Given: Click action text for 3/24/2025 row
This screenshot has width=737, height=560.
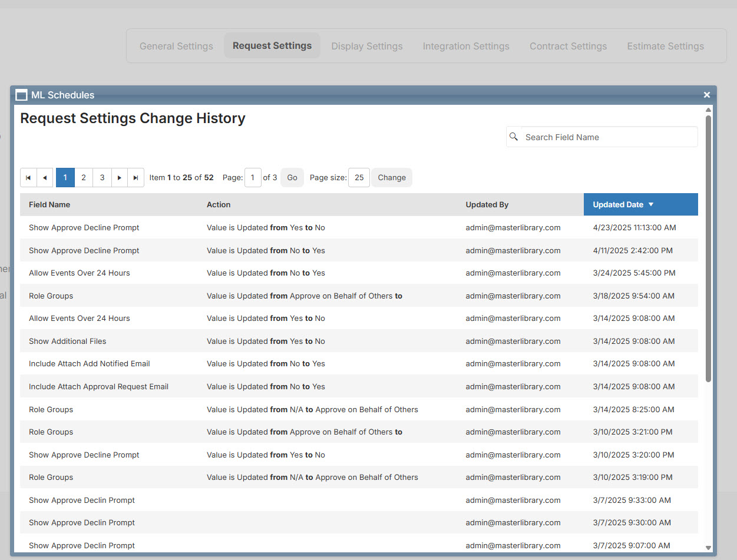Looking at the screenshot, I should (x=266, y=273).
